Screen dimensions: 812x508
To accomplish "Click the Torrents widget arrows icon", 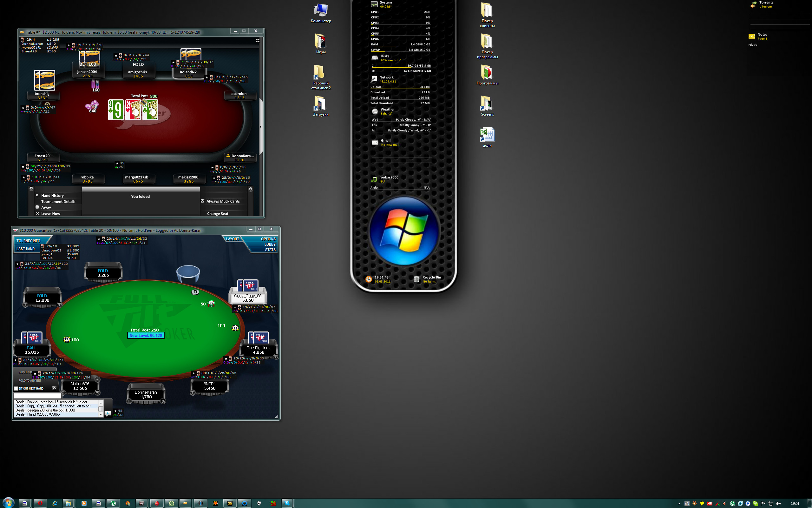I will (753, 4).
